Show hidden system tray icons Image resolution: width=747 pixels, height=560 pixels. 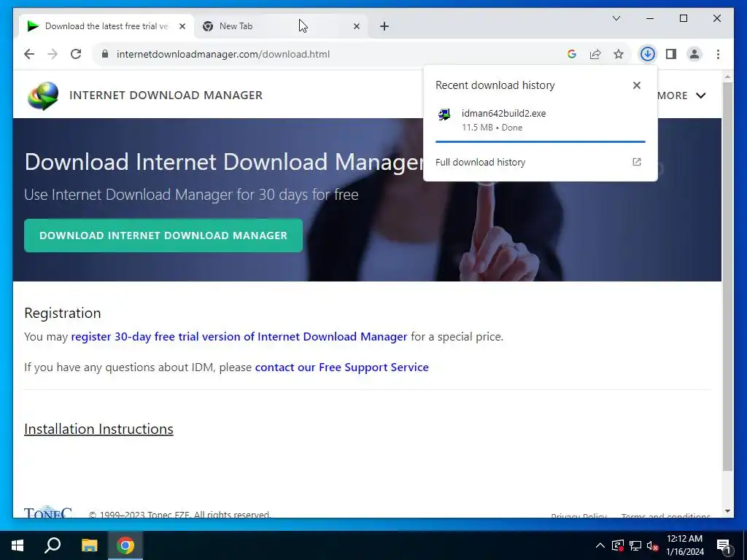[600, 545]
